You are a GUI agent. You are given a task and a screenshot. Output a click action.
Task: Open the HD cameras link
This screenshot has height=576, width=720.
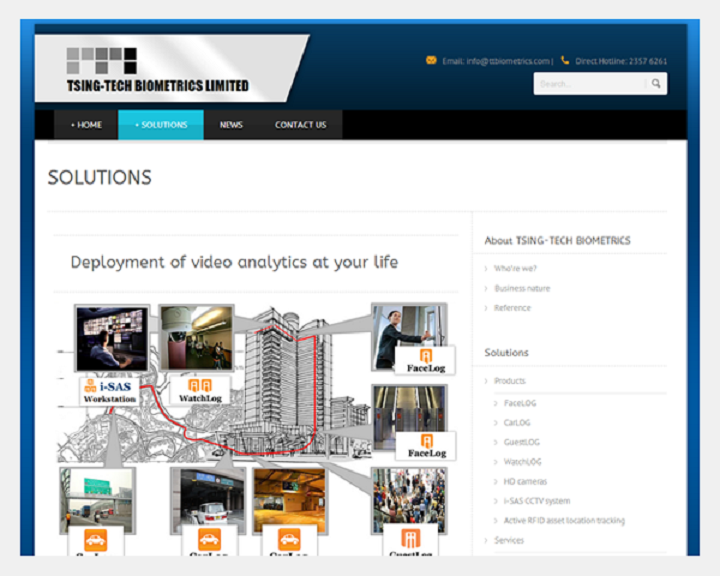[525, 481]
